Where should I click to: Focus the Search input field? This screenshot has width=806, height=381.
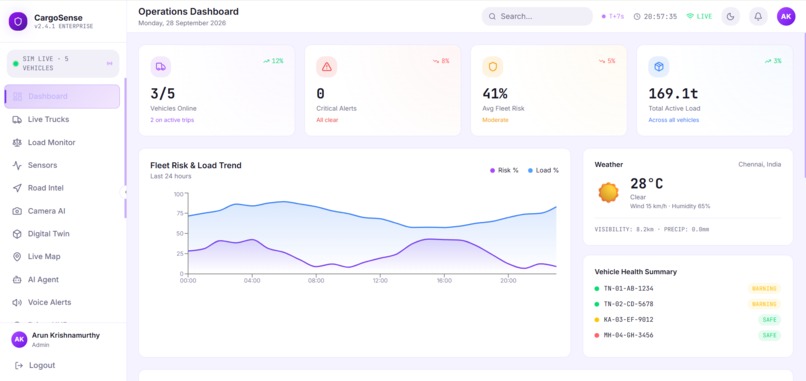(537, 16)
